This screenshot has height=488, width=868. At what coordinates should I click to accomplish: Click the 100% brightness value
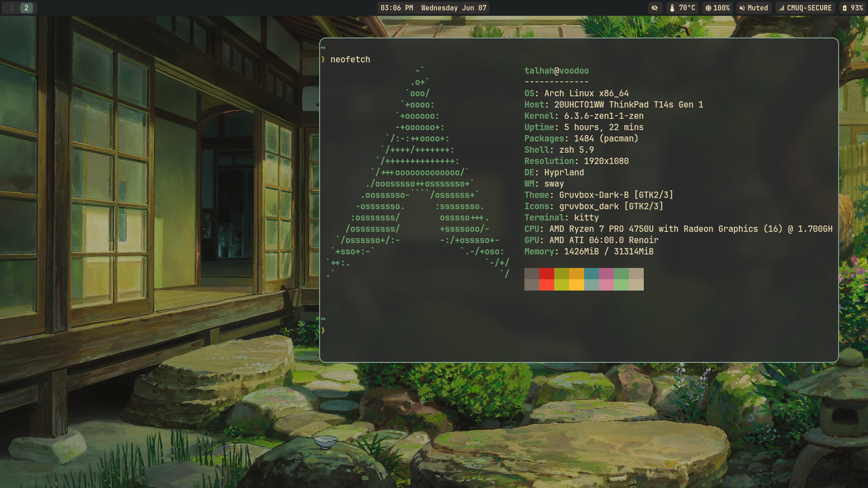(x=722, y=8)
